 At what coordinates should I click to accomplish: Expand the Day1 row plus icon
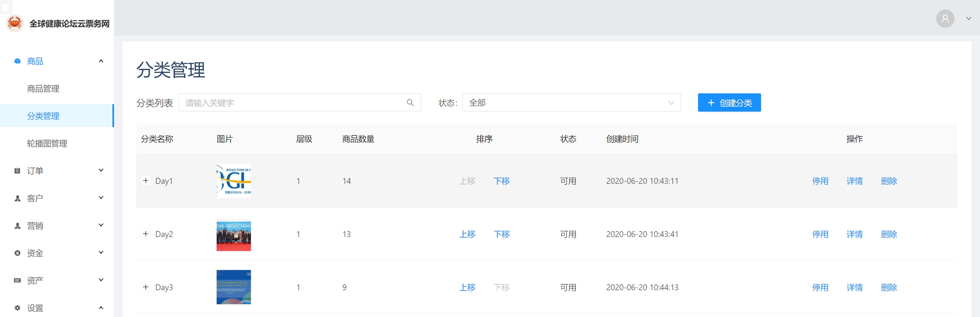pyautogui.click(x=145, y=181)
